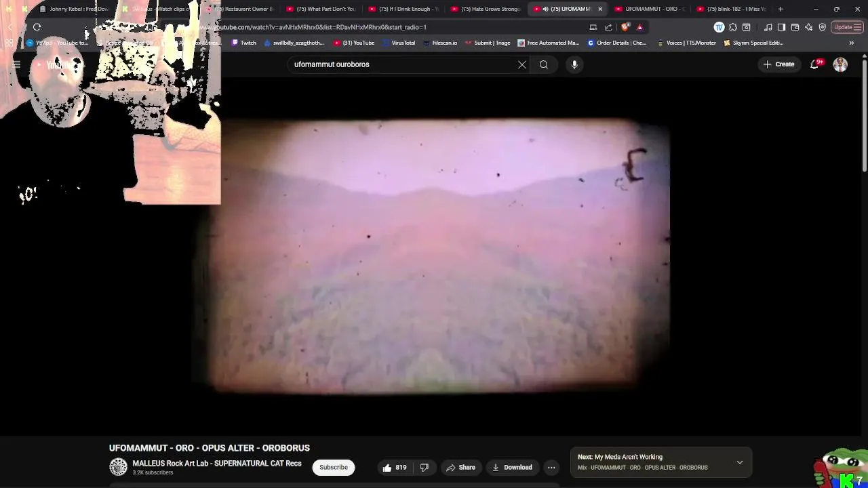Click the music note playlist icon
868x488 pixels.
768,27
